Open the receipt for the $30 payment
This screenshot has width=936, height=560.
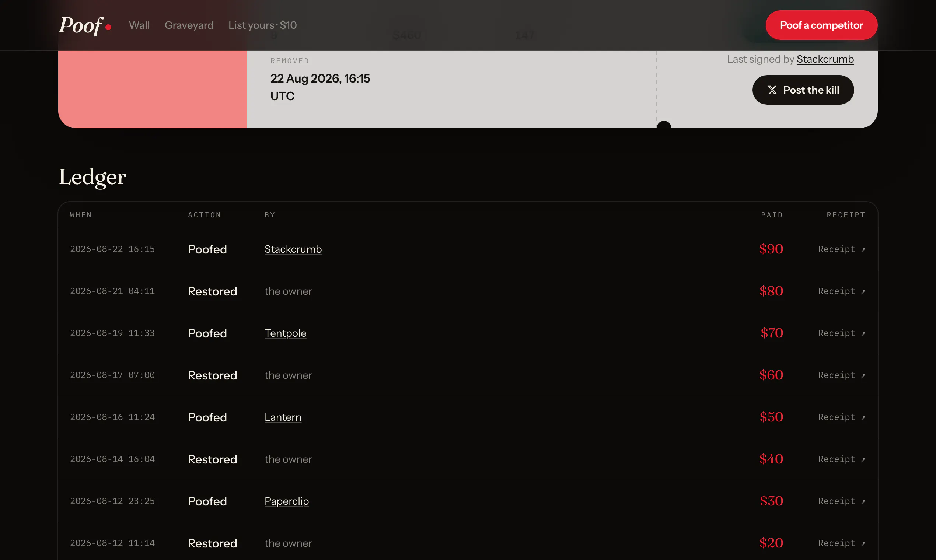(842, 501)
